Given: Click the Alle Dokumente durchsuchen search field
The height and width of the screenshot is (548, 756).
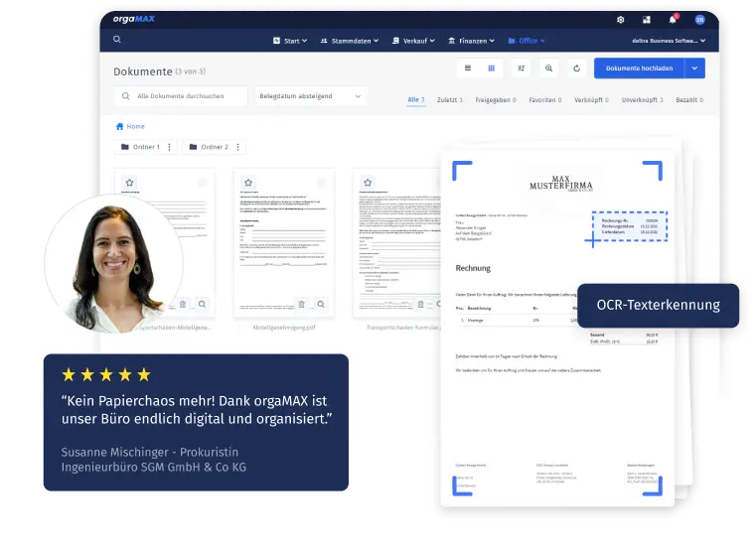Looking at the screenshot, I should 181,96.
